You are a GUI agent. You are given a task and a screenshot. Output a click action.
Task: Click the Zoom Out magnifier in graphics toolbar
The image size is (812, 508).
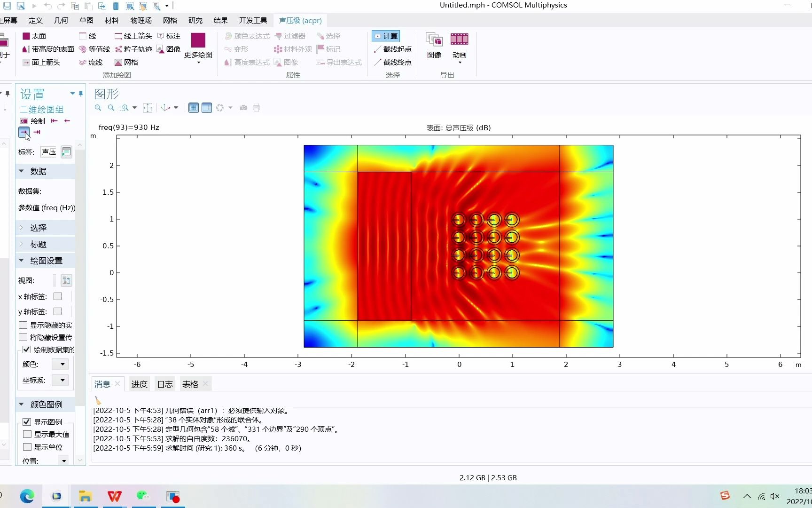pyautogui.click(x=111, y=108)
